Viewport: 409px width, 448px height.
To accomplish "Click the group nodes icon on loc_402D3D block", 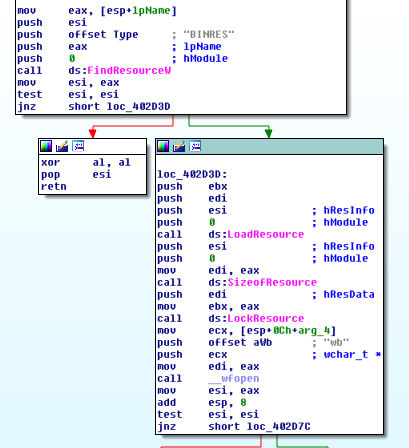I will 195,146.
